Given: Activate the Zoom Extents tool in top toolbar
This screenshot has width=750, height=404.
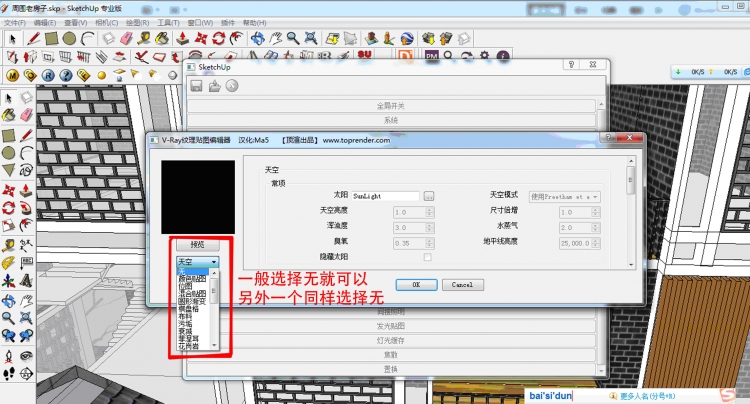Looking at the screenshot, I should [x=311, y=38].
